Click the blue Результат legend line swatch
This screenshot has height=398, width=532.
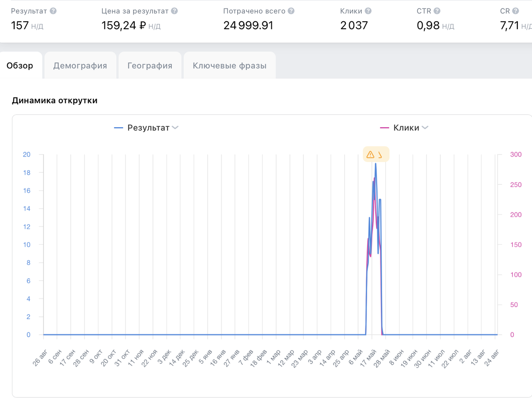(x=118, y=128)
